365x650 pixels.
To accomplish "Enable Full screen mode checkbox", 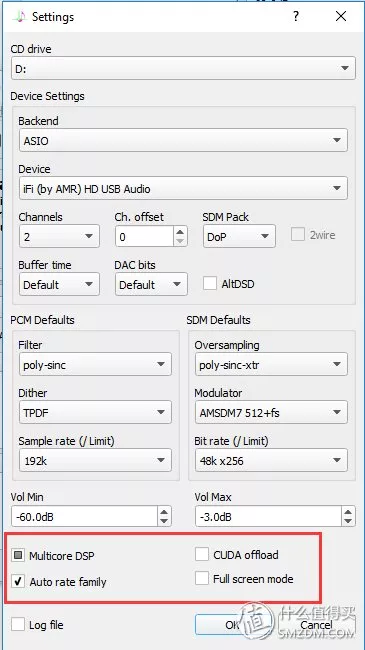I will (x=202, y=578).
